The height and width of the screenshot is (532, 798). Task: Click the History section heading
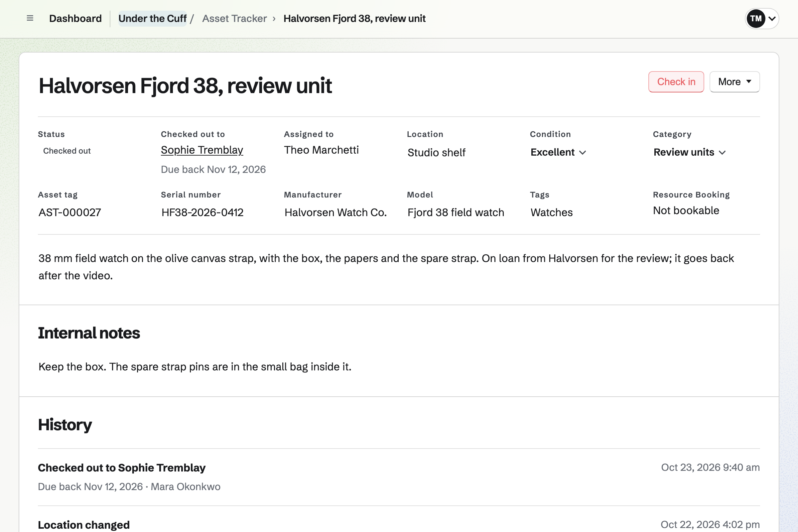point(65,425)
